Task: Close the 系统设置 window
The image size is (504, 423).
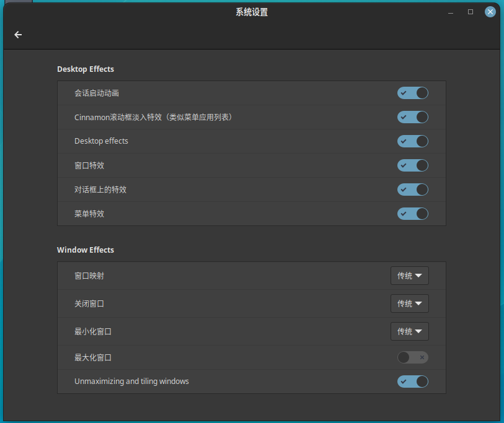Action: 490,12
